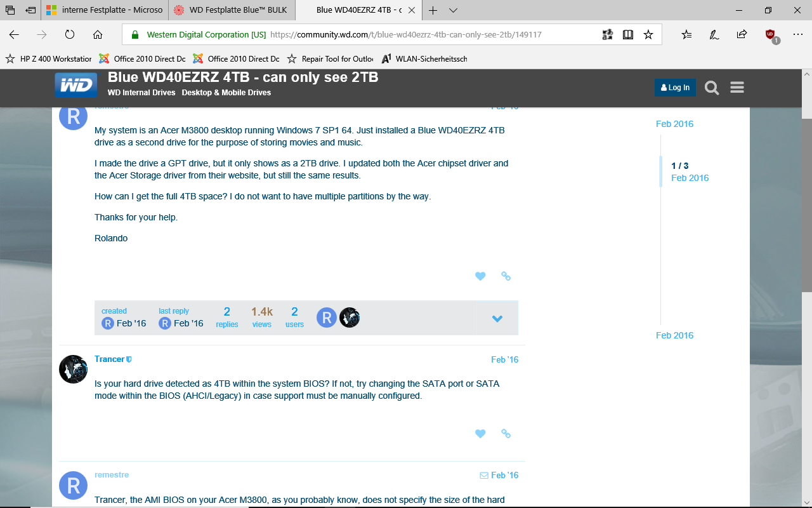Go back with browser back arrow
The height and width of the screenshot is (508, 812).
click(14, 35)
